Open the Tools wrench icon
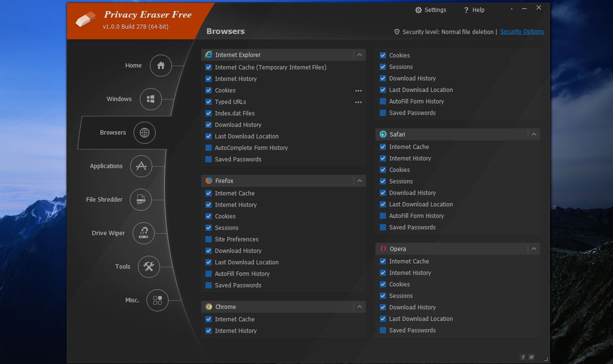Viewport: 613px width, 364px height. coord(149,267)
